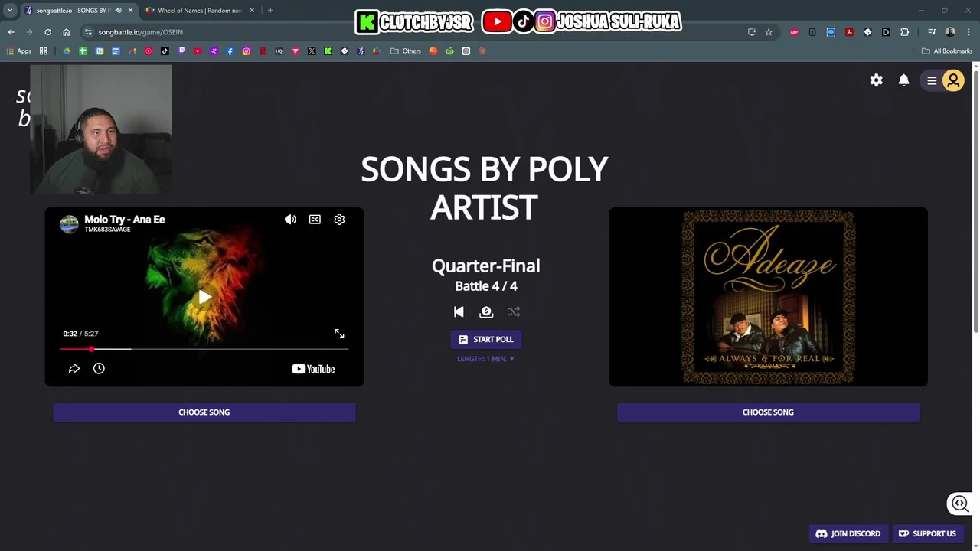Share the Molo Try video

pyautogui.click(x=74, y=369)
